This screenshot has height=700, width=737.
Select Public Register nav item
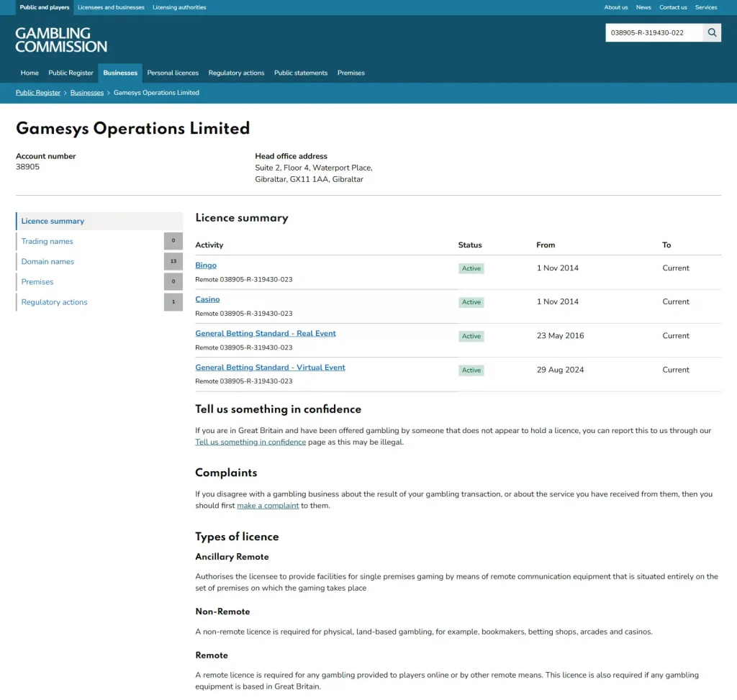tap(71, 73)
